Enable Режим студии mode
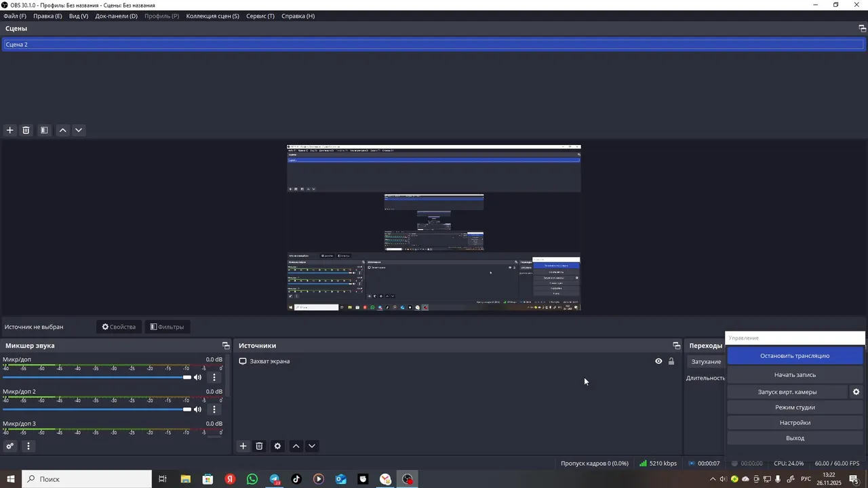Image resolution: width=868 pixels, height=488 pixels. [795, 407]
